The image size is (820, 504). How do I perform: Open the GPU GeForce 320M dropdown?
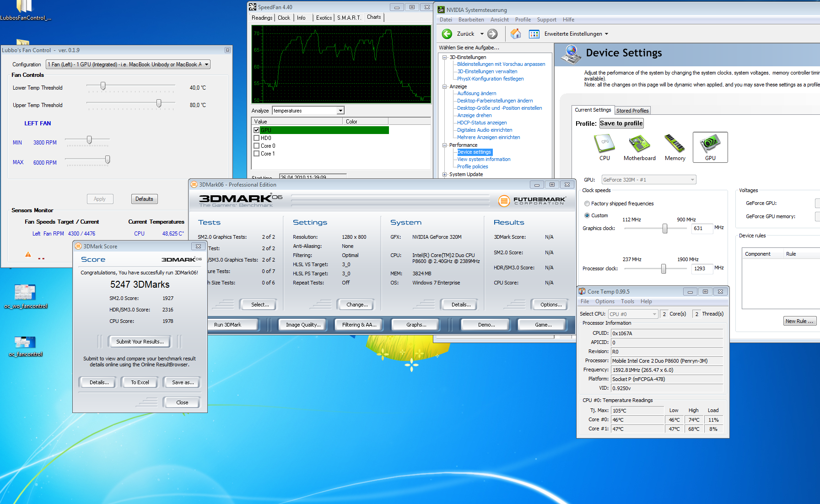click(648, 180)
